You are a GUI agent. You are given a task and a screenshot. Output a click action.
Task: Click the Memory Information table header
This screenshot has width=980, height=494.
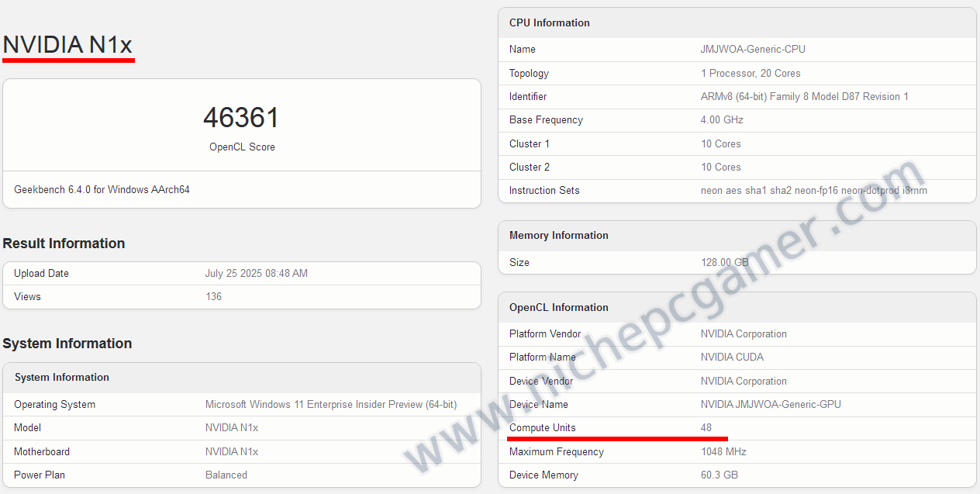[x=559, y=235]
